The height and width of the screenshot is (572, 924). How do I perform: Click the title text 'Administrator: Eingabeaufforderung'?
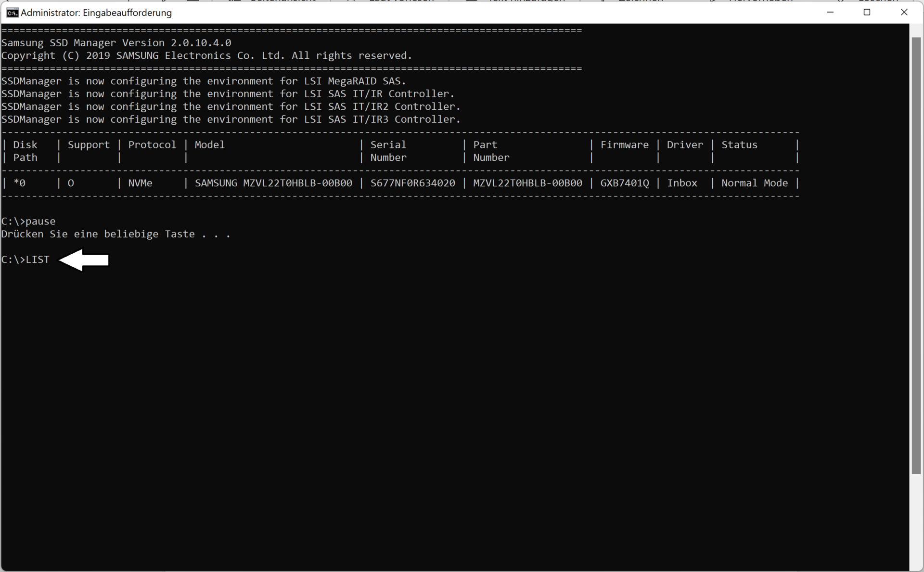tap(96, 13)
